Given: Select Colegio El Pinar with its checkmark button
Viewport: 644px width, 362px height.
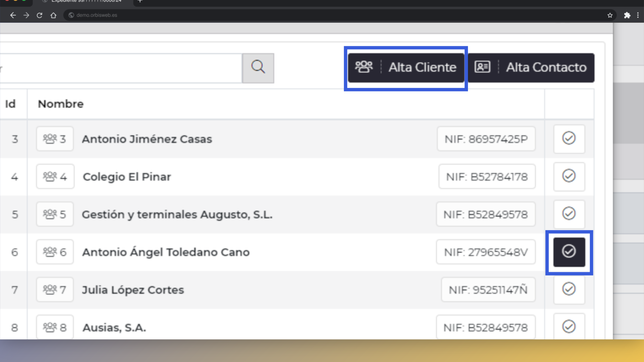Looking at the screenshot, I should (569, 177).
